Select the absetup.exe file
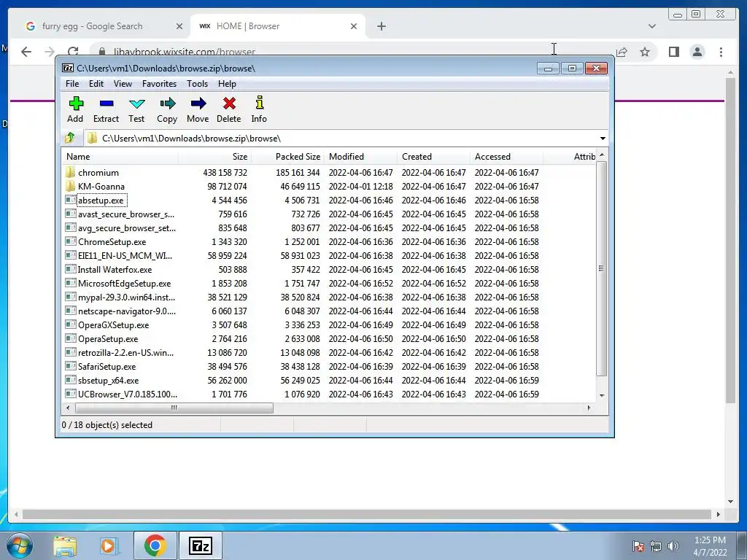The height and width of the screenshot is (560, 747). click(x=101, y=200)
